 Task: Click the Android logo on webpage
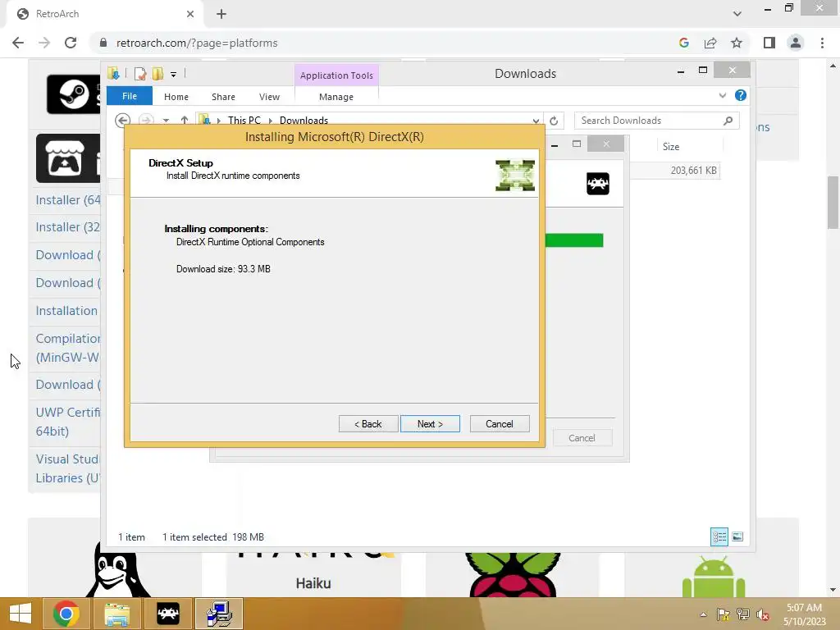point(714,577)
